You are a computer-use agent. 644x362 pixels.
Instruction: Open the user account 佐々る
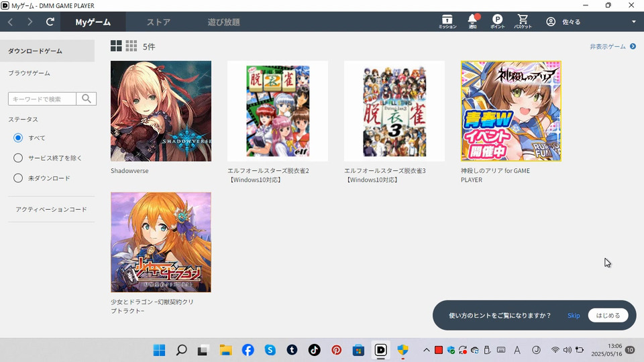pos(563,21)
